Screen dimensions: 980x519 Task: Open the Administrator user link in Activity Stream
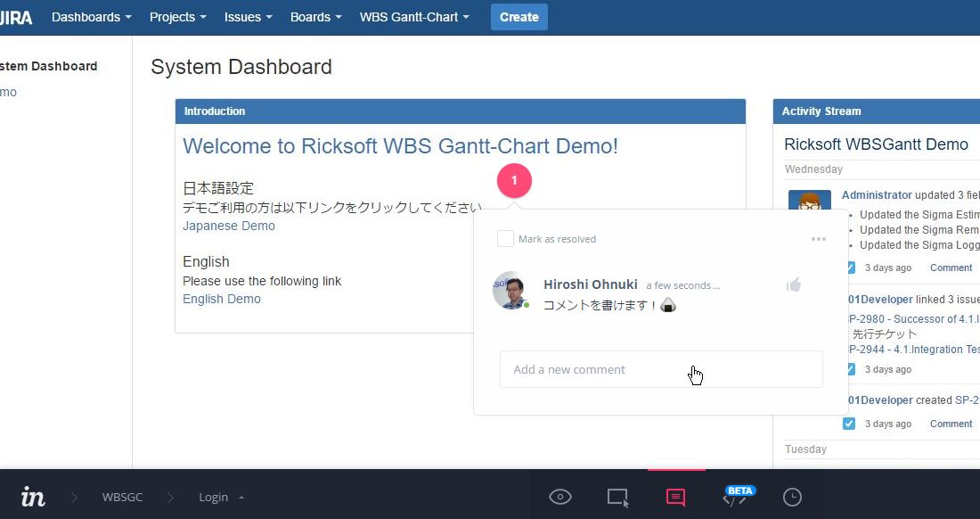point(877,195)
